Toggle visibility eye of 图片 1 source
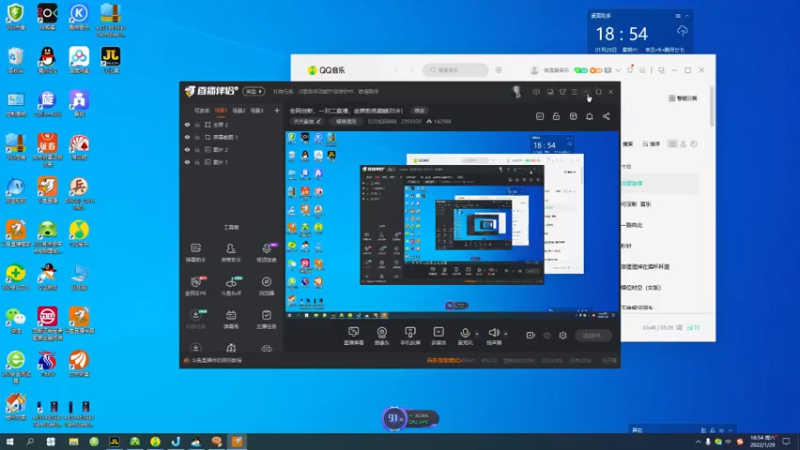 [187, 162]
